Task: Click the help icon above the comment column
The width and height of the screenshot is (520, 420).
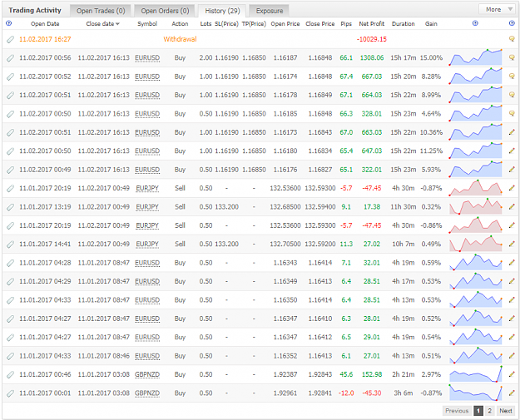Action: coord(512,23)
